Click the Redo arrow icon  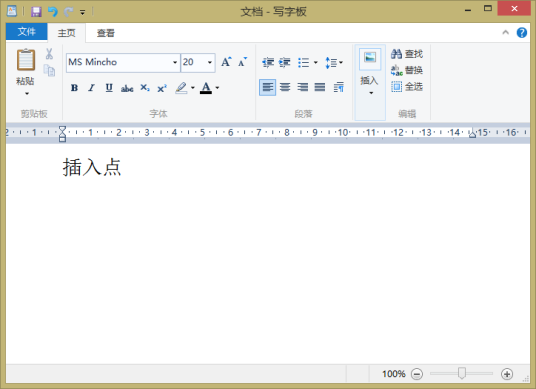click(x=68, y=12)
